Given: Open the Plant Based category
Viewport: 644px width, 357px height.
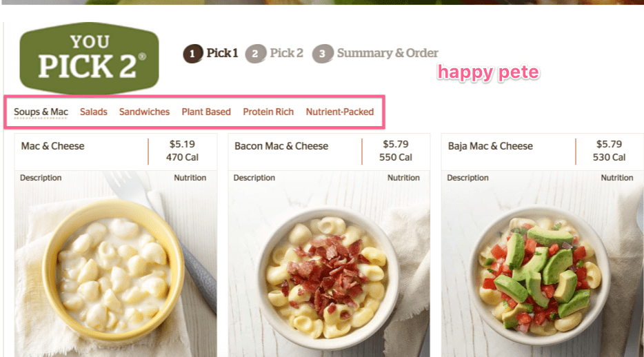Looking at the screenshot, I should point(206,112).
